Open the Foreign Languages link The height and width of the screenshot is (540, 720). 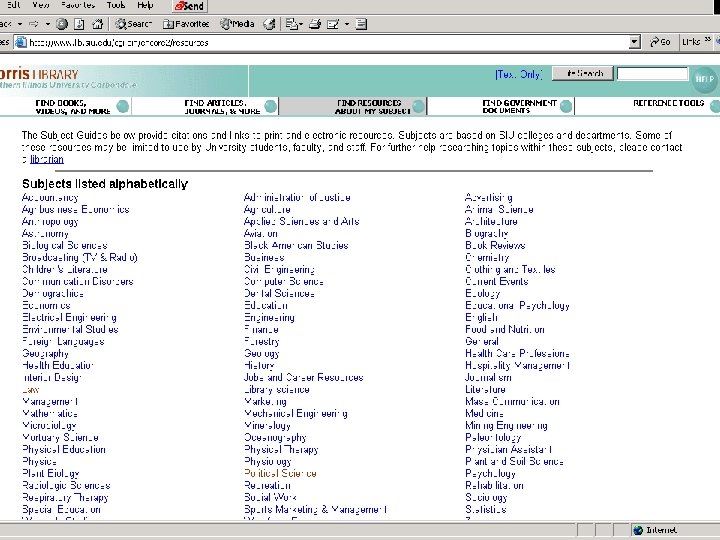click(63, 341)
